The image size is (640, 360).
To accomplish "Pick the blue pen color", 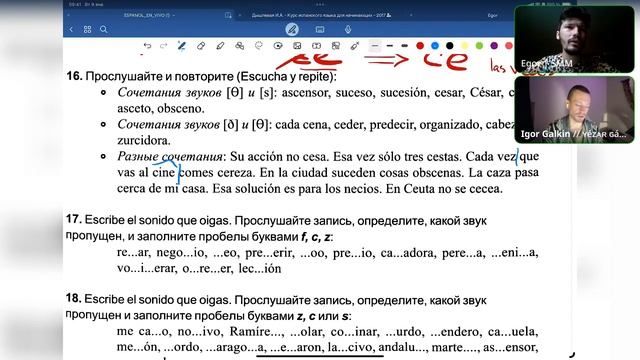I will click(x=435, y=46).
